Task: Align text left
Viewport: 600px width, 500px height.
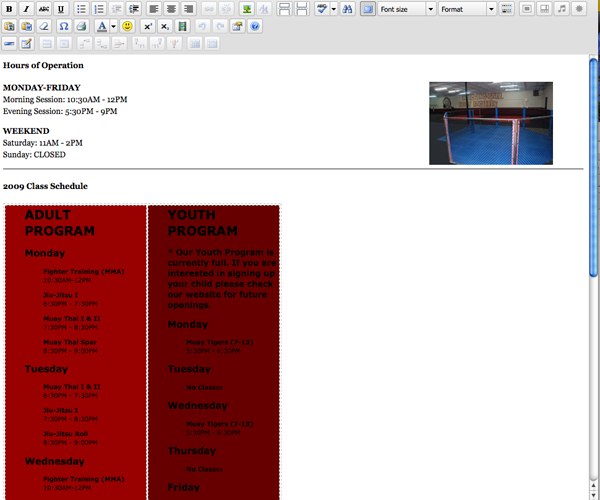Action: [154, 9]
